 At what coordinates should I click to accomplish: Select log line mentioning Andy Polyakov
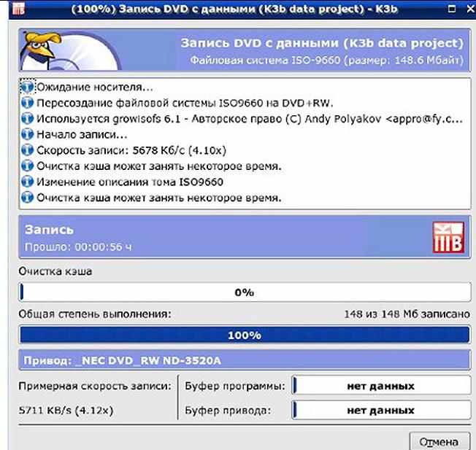[250, 119]
